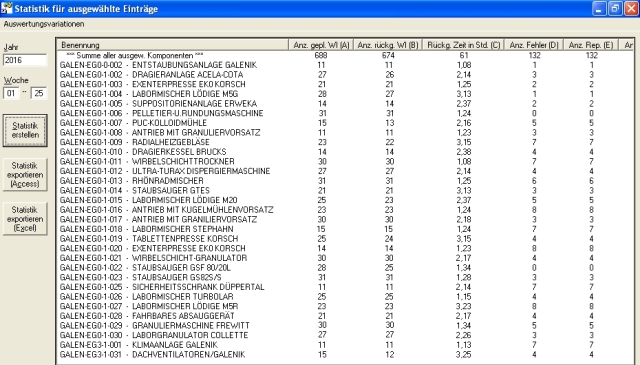
Task: Click Statistik exportieren (Access) button
Action: click(25, 175)
